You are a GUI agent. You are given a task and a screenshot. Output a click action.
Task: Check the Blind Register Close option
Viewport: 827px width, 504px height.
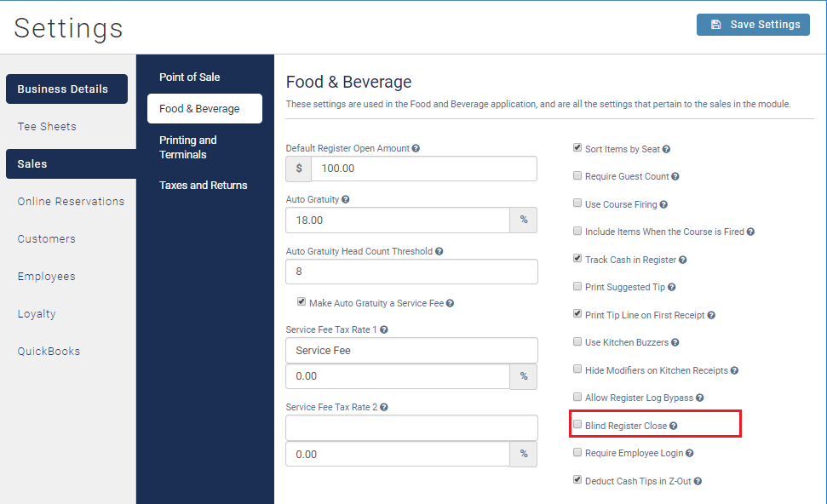click(577, 425)
